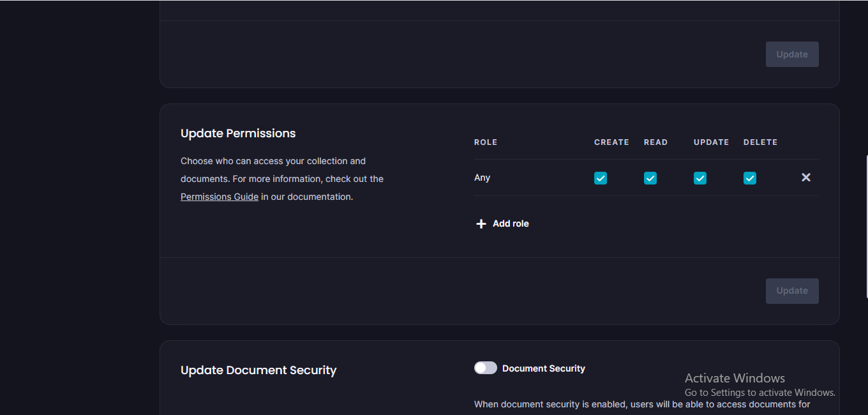Click the UPDATE column header

711,142
